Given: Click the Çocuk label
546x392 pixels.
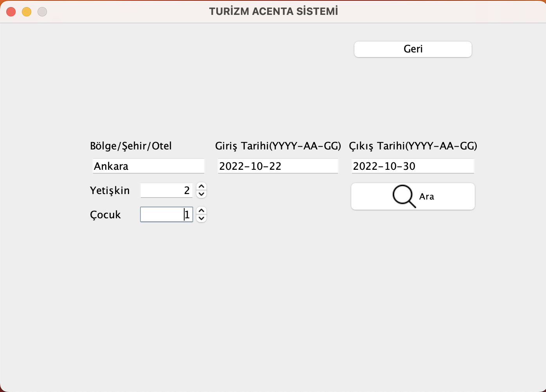Looking at the screenshot, I should (x=106, y=215).
